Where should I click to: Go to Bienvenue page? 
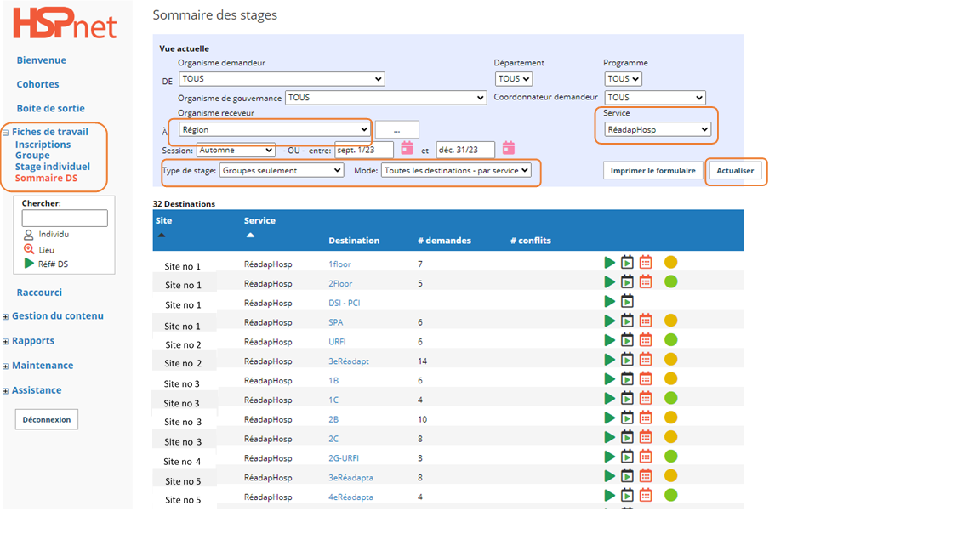[x=41, y=60]
